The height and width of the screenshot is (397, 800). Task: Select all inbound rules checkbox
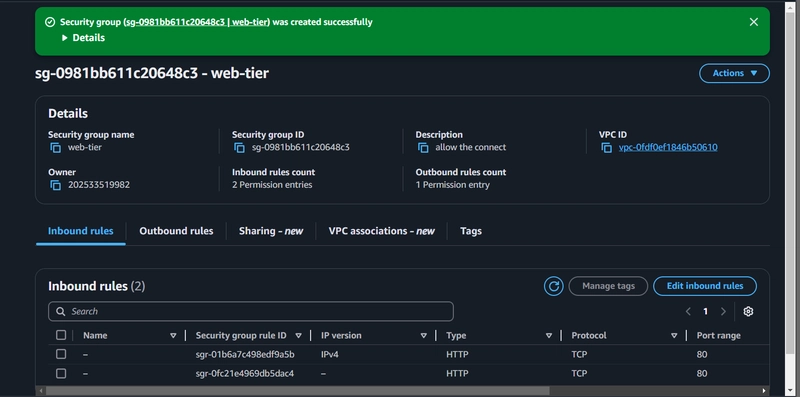pyautogui.click(x=61, y=335)
